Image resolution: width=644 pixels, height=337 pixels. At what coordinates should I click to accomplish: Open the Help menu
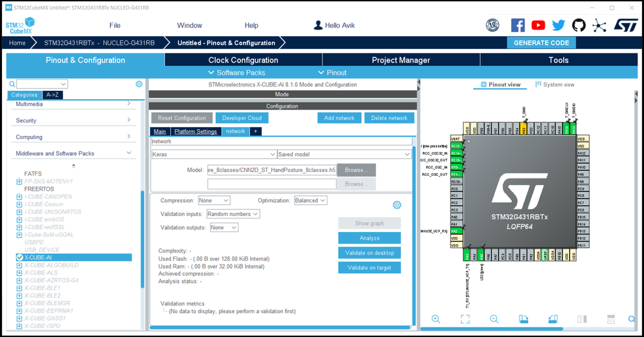pos(251,25)
